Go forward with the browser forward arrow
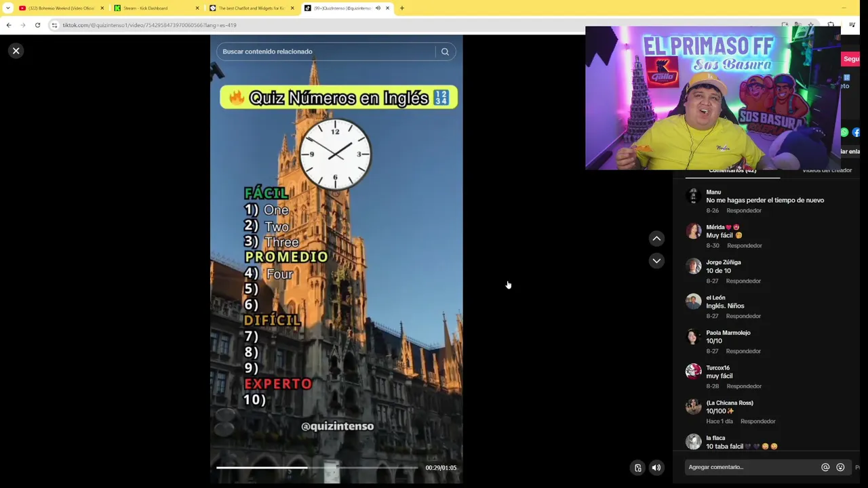 [22, 25]
